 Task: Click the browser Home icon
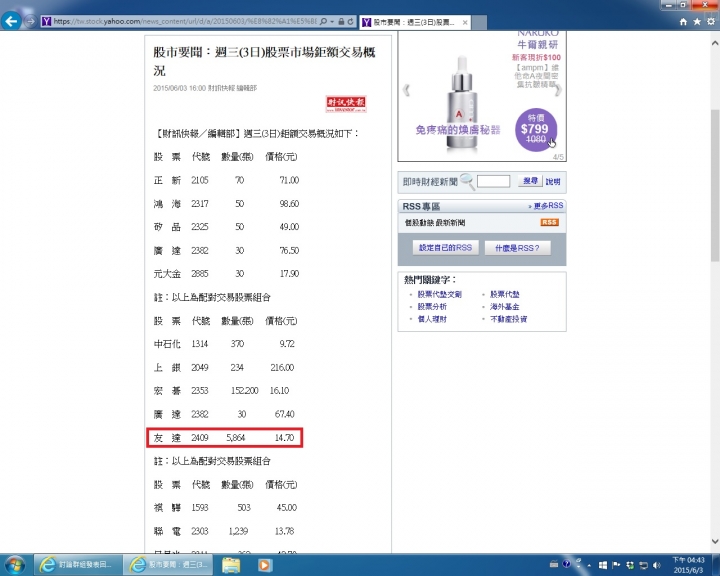[683, 22]
